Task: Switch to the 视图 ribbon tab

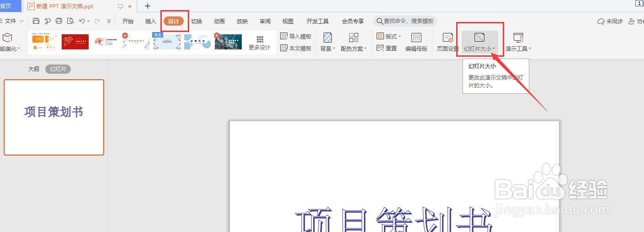Action: [x=288, y=21]
